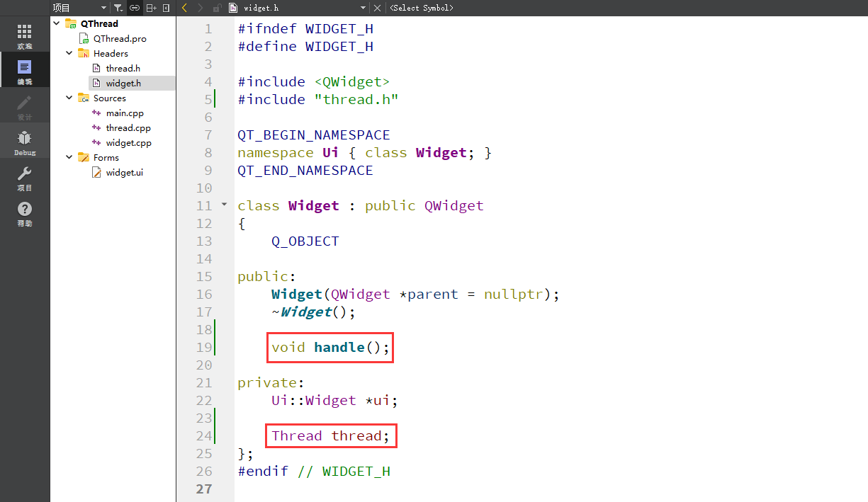This screenshot has height=502, width=868.
Task: Switch to Edit mode (编辑)
Action: click(25, 71)
